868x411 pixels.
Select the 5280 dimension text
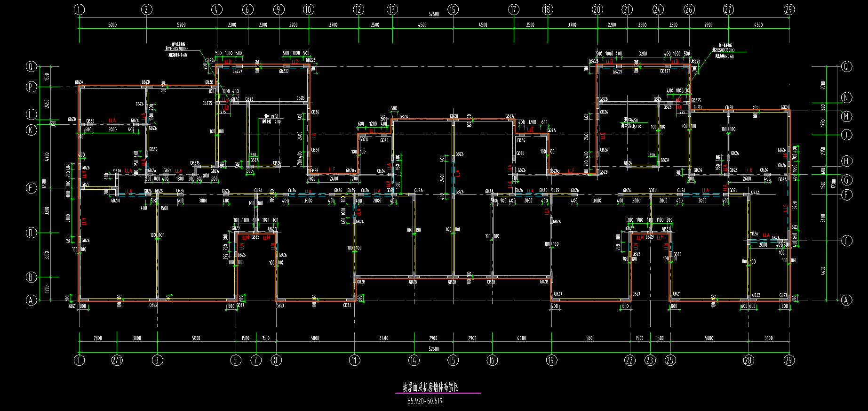tap(181, 25)
